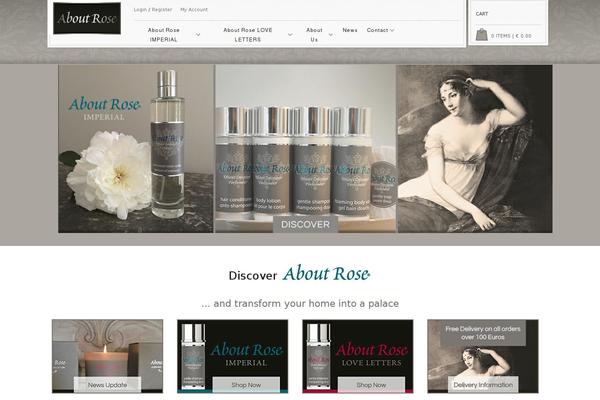Click the DISCOVER button on banner
600x400 pixels.
305,224
